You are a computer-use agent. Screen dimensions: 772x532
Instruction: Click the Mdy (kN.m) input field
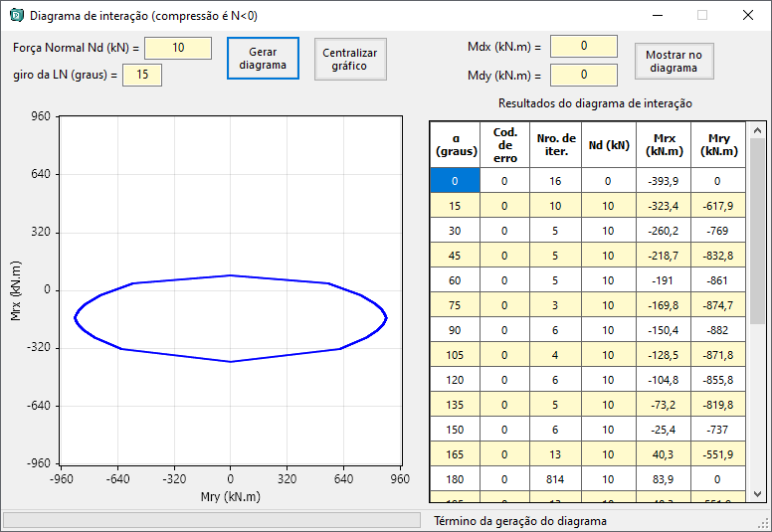point(583,75)
